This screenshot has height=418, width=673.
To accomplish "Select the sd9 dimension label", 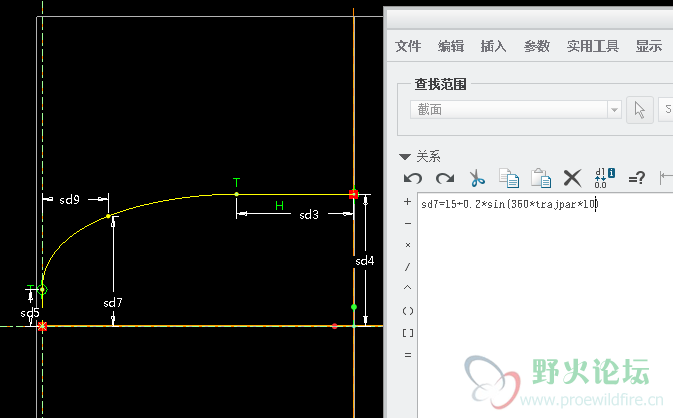I will click(x=70, y=200).
